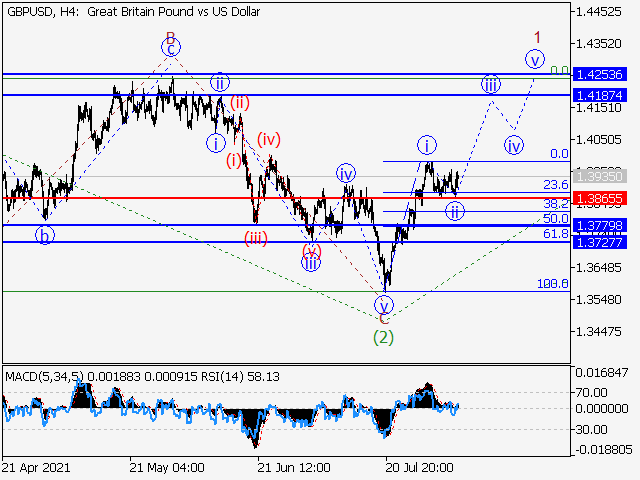Select the green (2) wave label
The width and height of the screenshot is (640, 480).
(383, 338)
